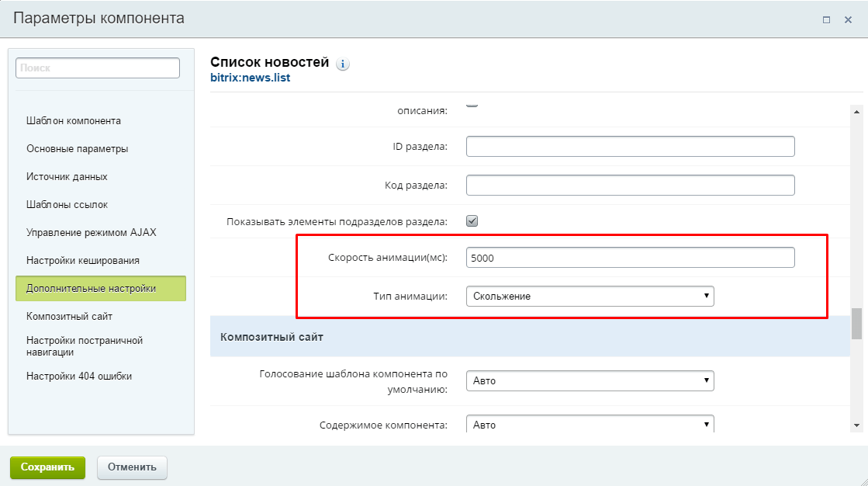
Task: Open Управление режимом AJAX settings
Action: click(x=92, y=233)
